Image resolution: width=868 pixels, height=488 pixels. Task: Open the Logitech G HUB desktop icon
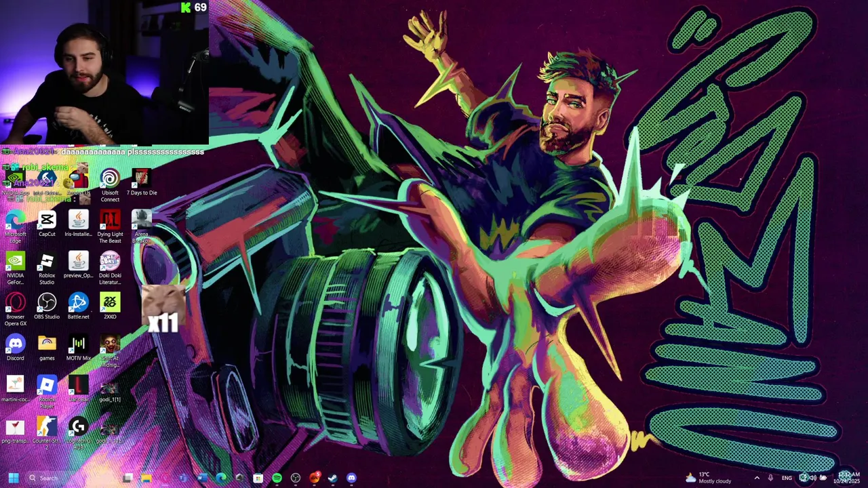click(x=78, y=434)
